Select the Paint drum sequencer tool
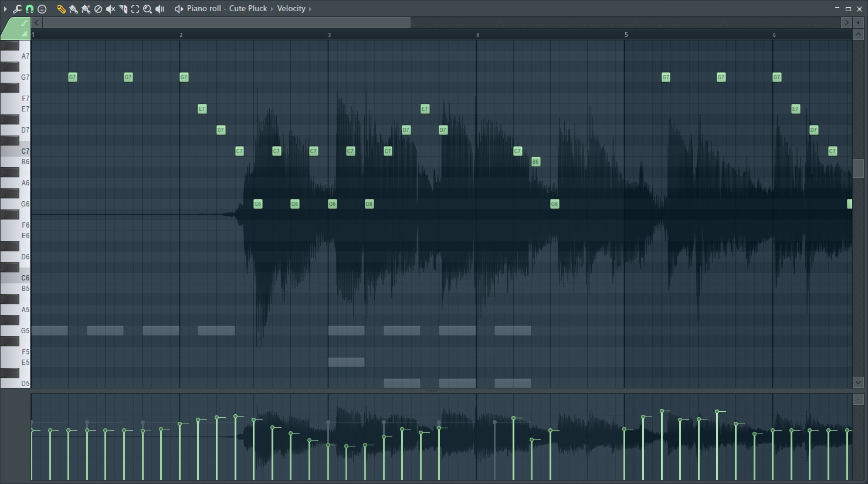 pyautogui.click(x=86, y=9)
